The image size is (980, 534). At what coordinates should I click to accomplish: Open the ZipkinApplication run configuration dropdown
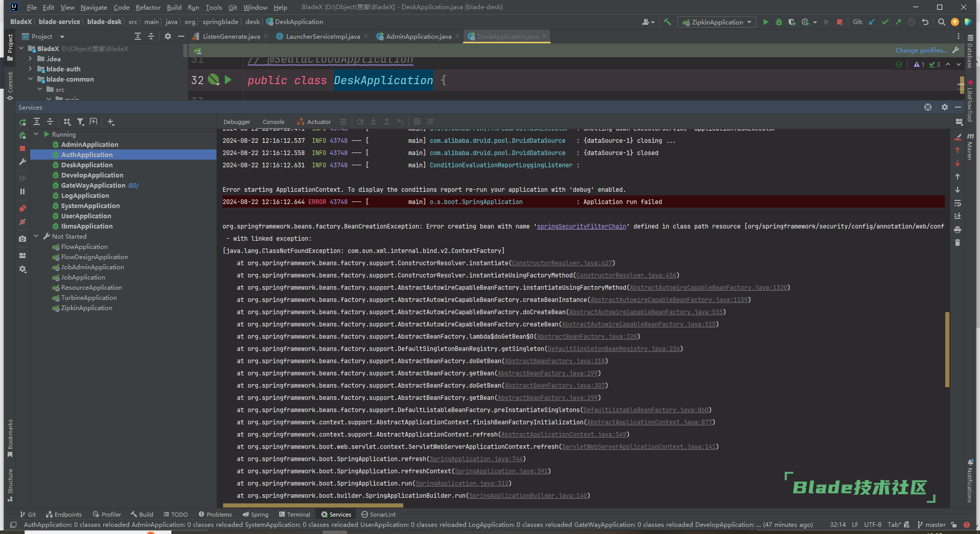point(717,22)
